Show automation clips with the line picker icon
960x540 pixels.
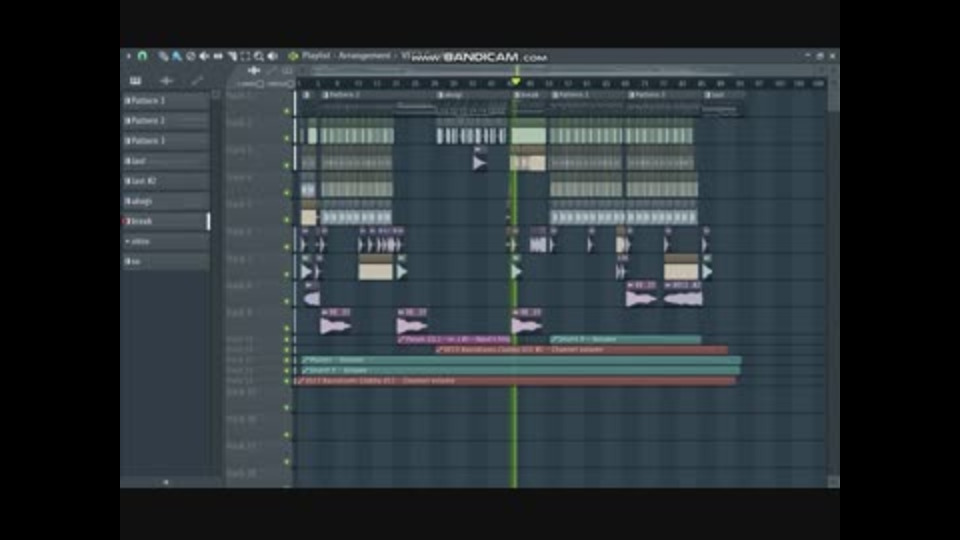point(197,80)
